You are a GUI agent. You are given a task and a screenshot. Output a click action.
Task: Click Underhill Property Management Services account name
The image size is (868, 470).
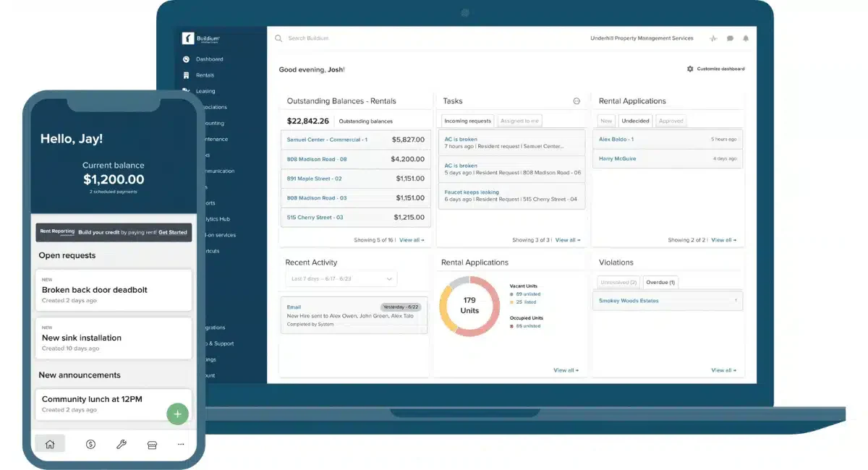coord(642,38)
